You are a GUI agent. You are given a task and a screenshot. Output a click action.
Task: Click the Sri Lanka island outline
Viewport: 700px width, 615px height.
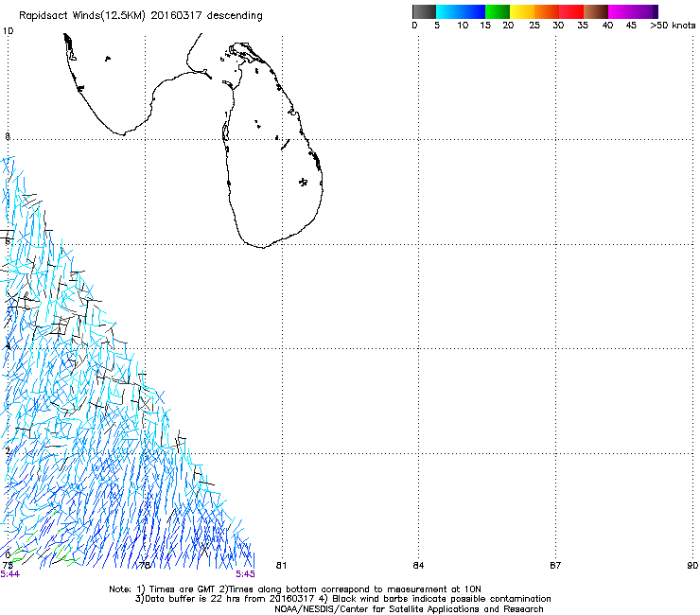pyautogui.click(x=272, y=145)
